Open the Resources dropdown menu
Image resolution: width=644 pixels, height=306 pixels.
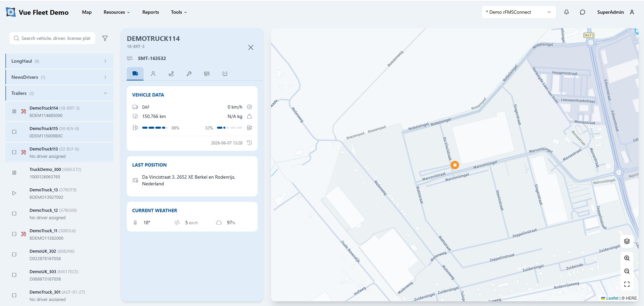[116, 12]
